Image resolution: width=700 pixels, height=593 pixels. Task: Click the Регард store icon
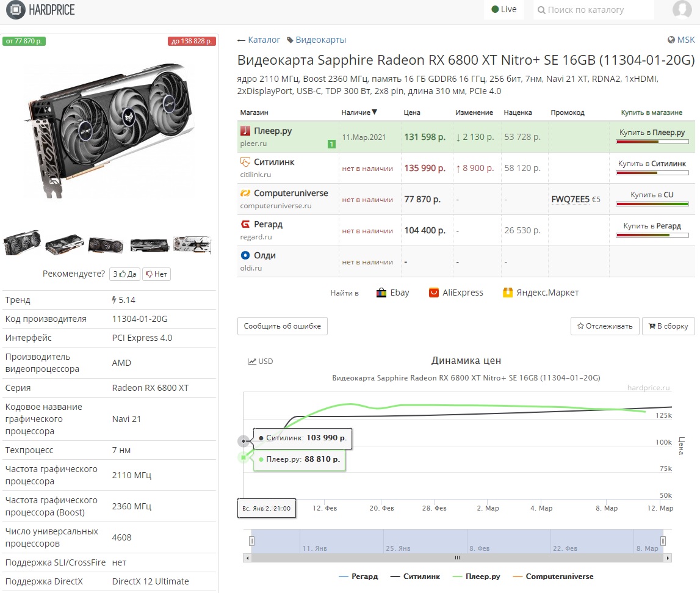[245, 224]
